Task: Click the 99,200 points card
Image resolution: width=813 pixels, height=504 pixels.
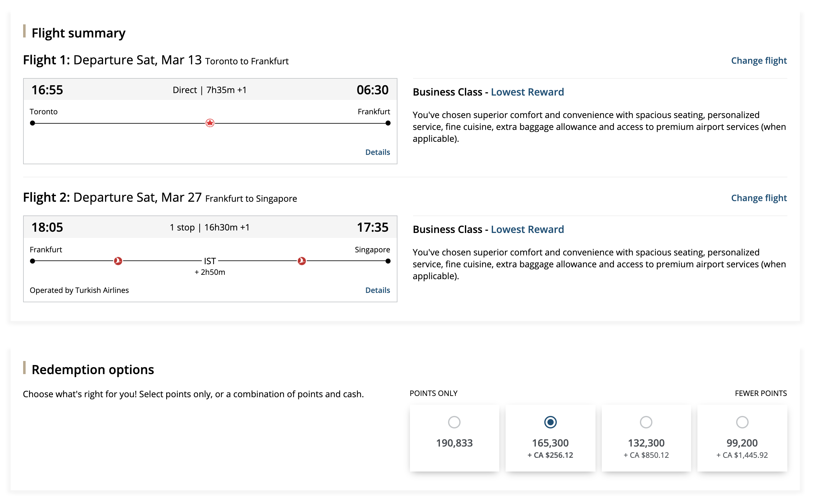Action: pos(742,443)
